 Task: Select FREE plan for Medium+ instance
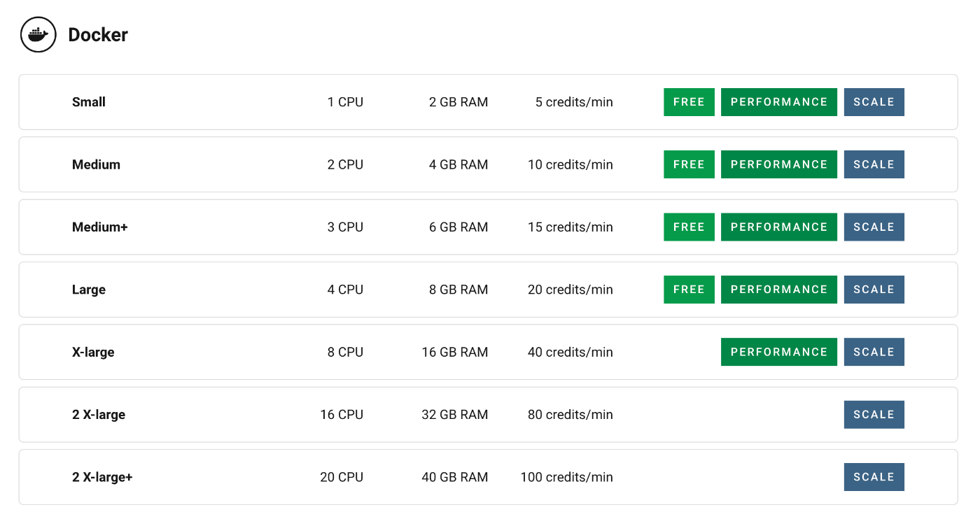coord(689,227)
